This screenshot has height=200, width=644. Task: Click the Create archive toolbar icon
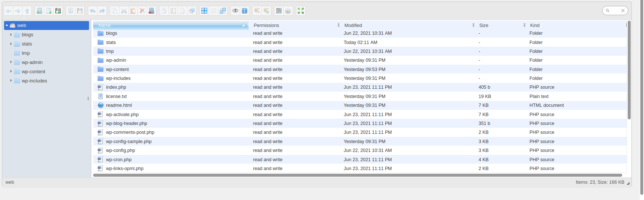click(266, 11)
